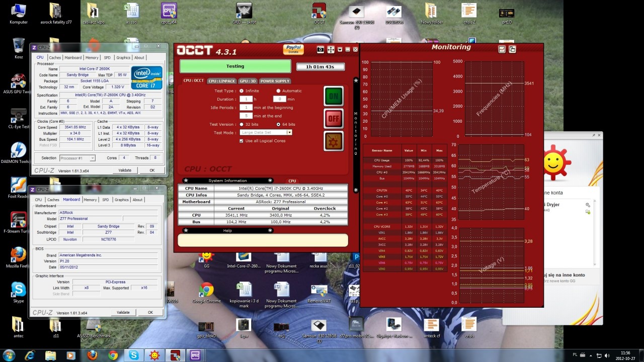Click the star icon beside Help
Screen dimensions: 644x362
click(x=186, y=230)
